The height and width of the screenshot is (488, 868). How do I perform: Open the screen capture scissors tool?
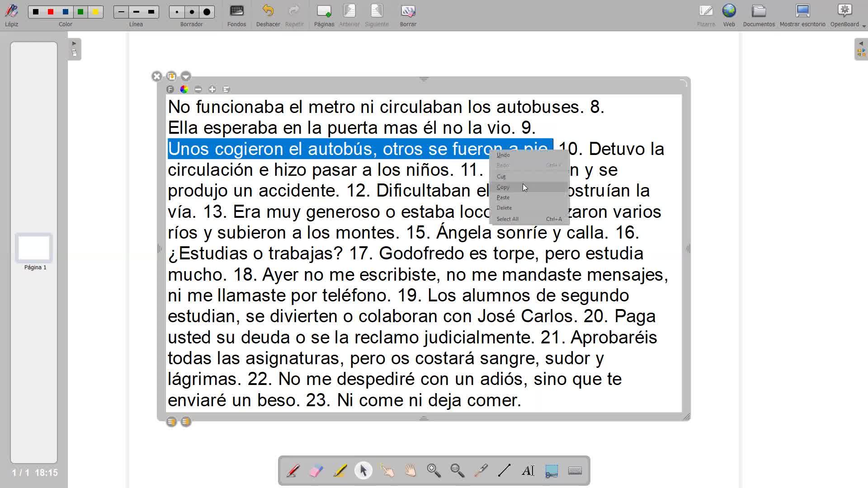coord(552,471)
